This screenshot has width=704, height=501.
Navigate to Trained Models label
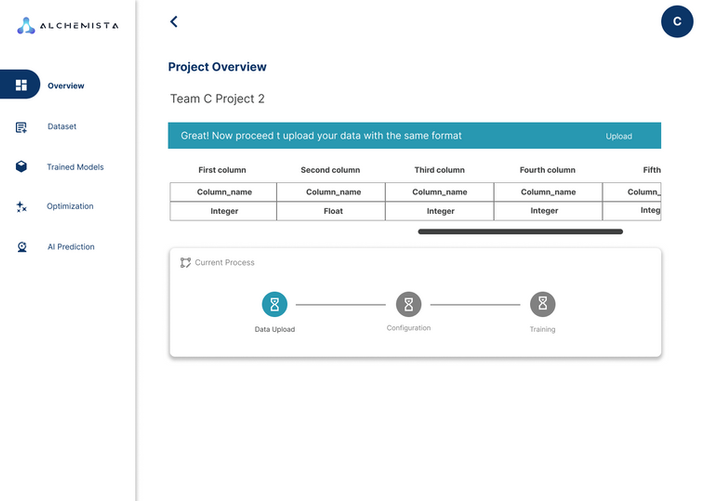click(75, 167)
